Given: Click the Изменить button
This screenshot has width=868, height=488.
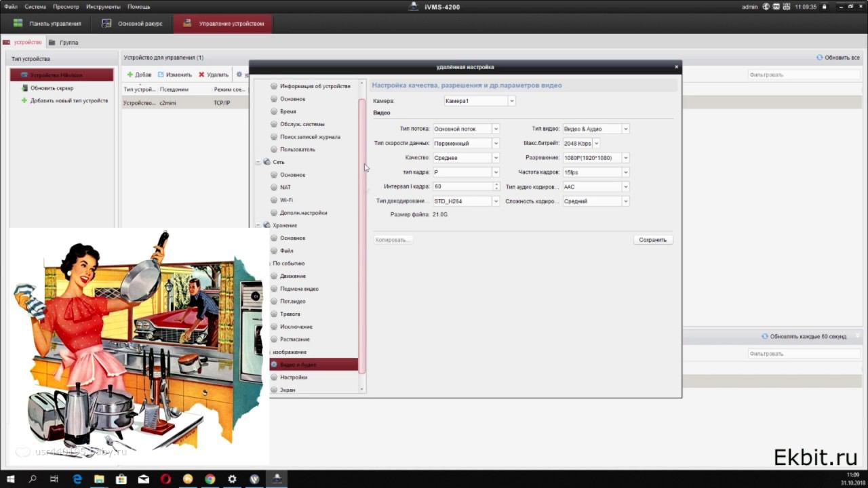Looking at the screenshot, I should (x=175, y=75).
